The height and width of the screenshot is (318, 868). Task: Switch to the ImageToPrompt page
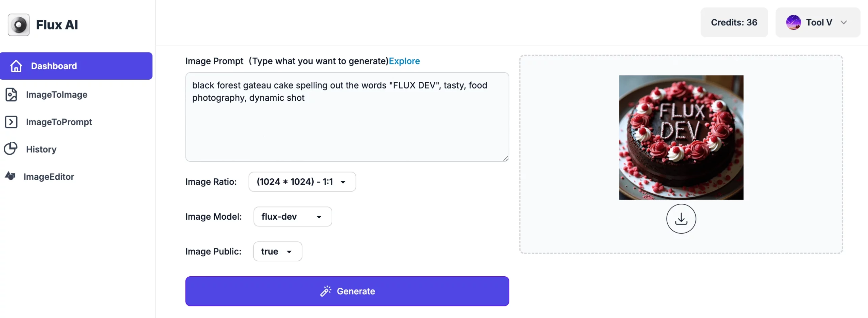pos(59,122)
